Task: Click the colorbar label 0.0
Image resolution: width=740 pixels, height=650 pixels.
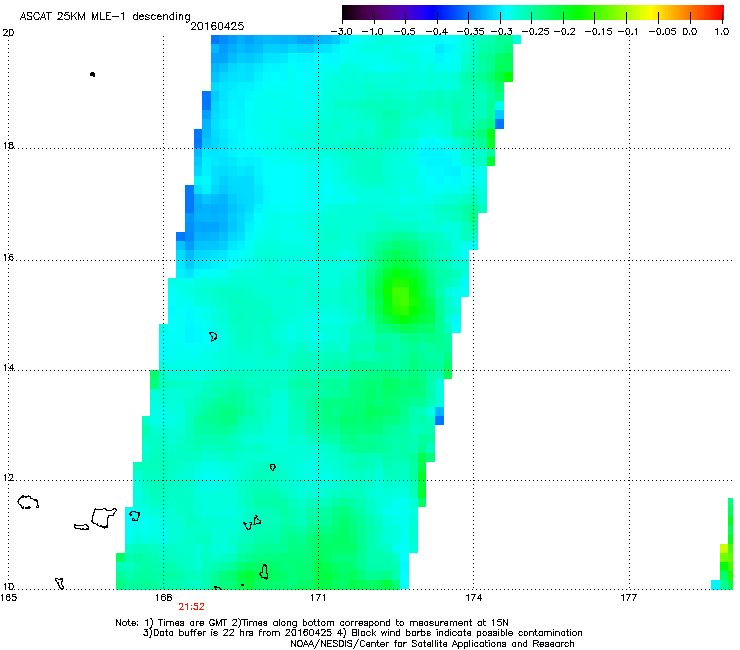Action: [x=690, y=32]
